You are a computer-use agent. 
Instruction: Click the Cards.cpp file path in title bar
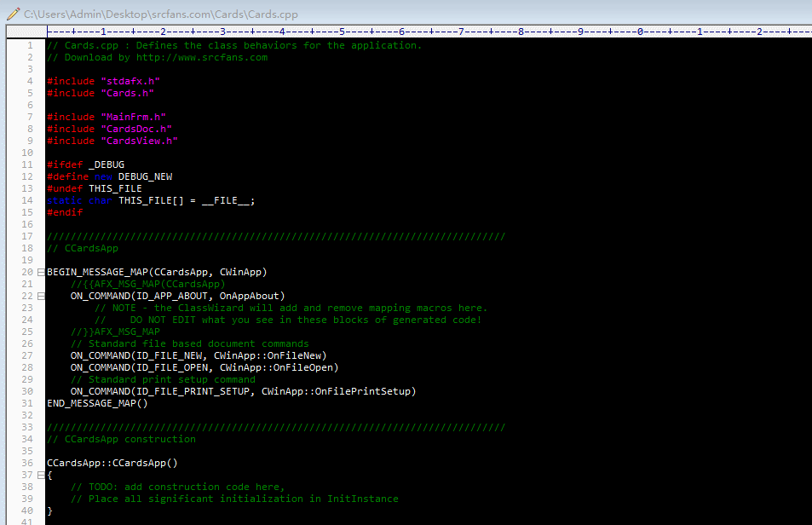click(x=160, y=14)
